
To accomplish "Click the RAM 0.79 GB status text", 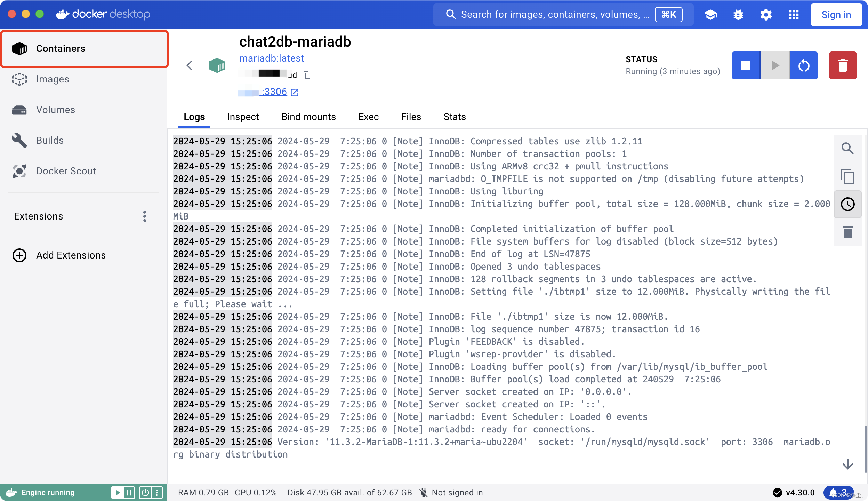I will (203, 493).
